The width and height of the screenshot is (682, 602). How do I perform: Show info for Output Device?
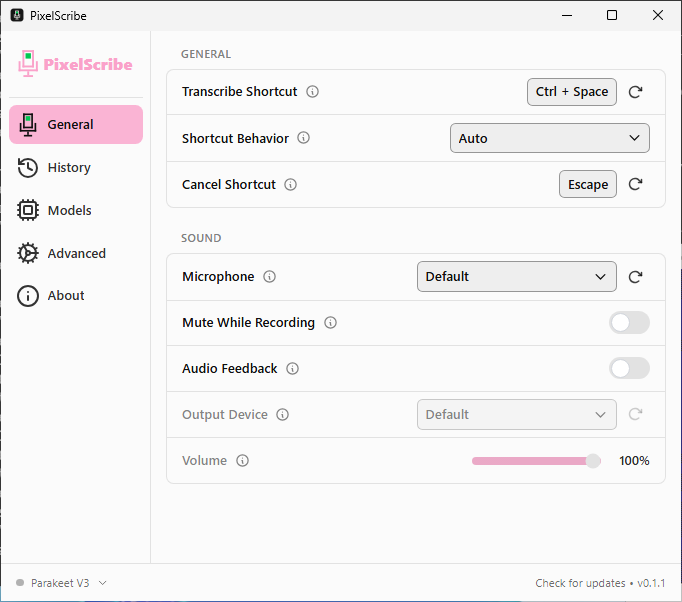pyautogui.click(x=283, y=415)
